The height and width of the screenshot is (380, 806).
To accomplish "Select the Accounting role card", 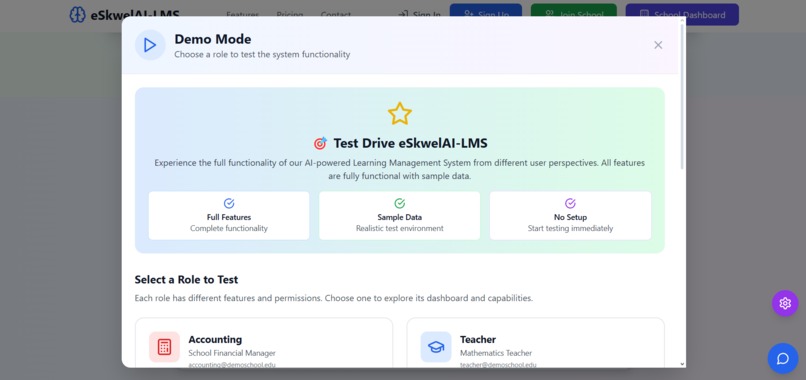I will pos(264,343).
